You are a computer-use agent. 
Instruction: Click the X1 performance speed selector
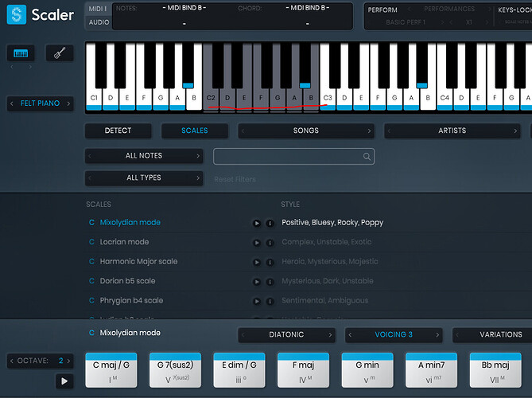[x=469, y=22]
